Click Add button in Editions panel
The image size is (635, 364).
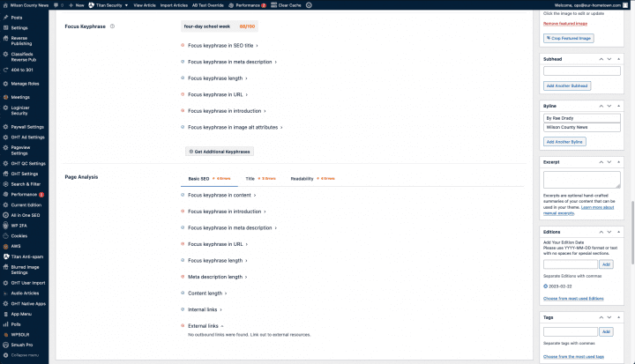coord(606,264)
